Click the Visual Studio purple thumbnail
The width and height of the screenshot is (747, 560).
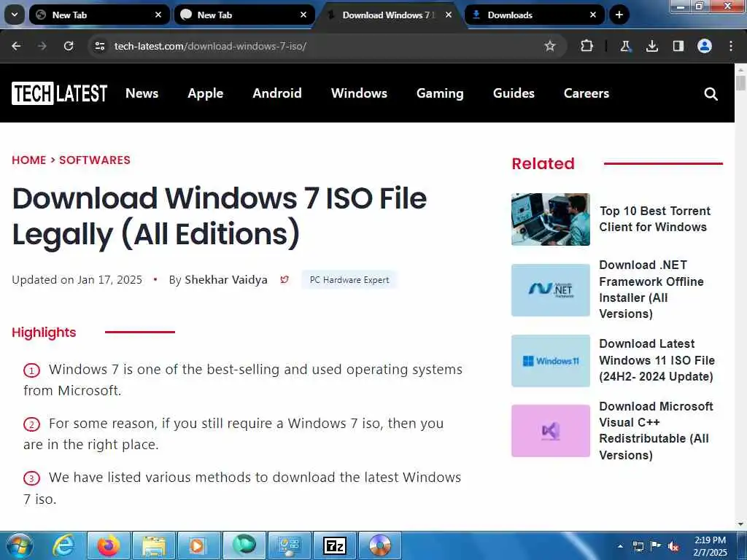click(550, 430)
